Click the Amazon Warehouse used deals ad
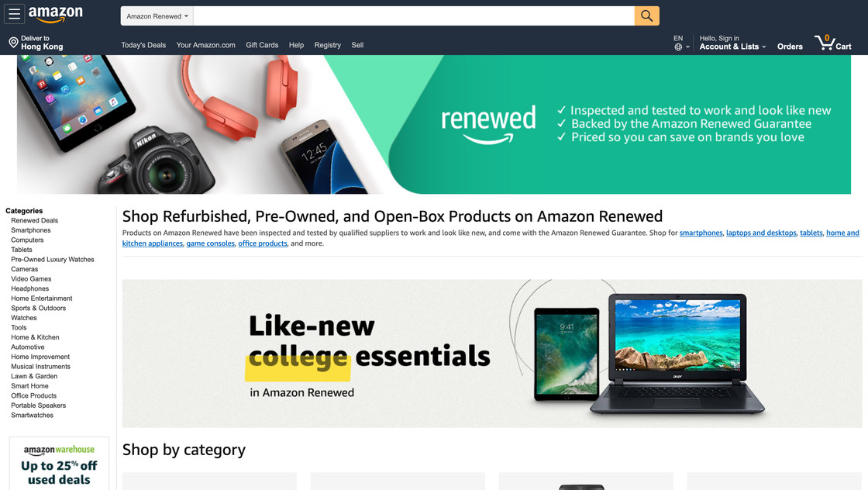This screenshot has width=868, height=490. 59,464
